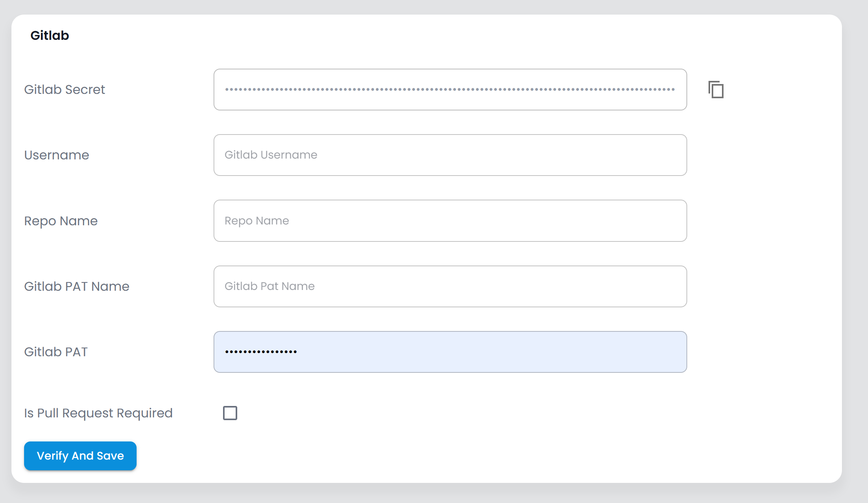Click the 'Username' field label
Screen dimensions: 868x503
click(x=56, y=155)
